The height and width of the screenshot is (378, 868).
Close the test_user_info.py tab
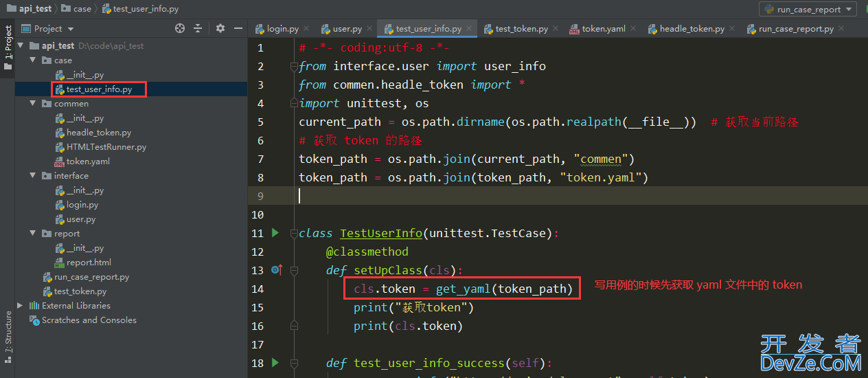(x=470, y=29)
